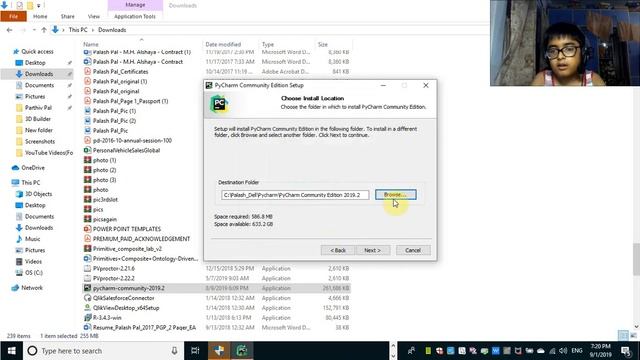Click the New folder icon in title bar
640x360 pixels.
[30, 5]
